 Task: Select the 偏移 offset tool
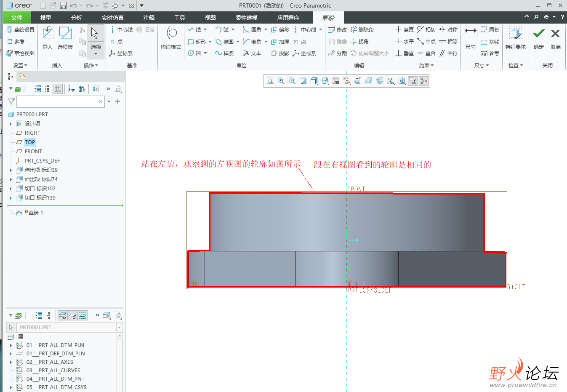(x=280, y=30)
